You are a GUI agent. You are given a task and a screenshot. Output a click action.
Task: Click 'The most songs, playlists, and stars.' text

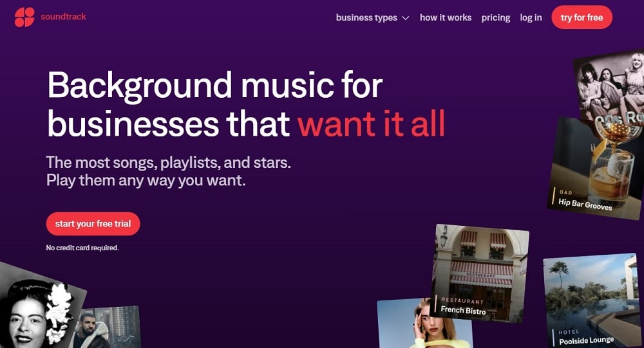coord(168,163)
